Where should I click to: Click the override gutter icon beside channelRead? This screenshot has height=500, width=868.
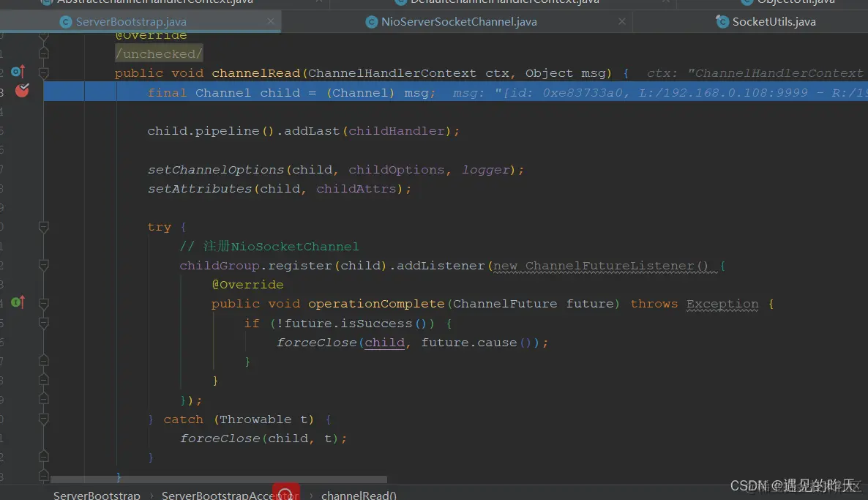[x=18, y=72]
